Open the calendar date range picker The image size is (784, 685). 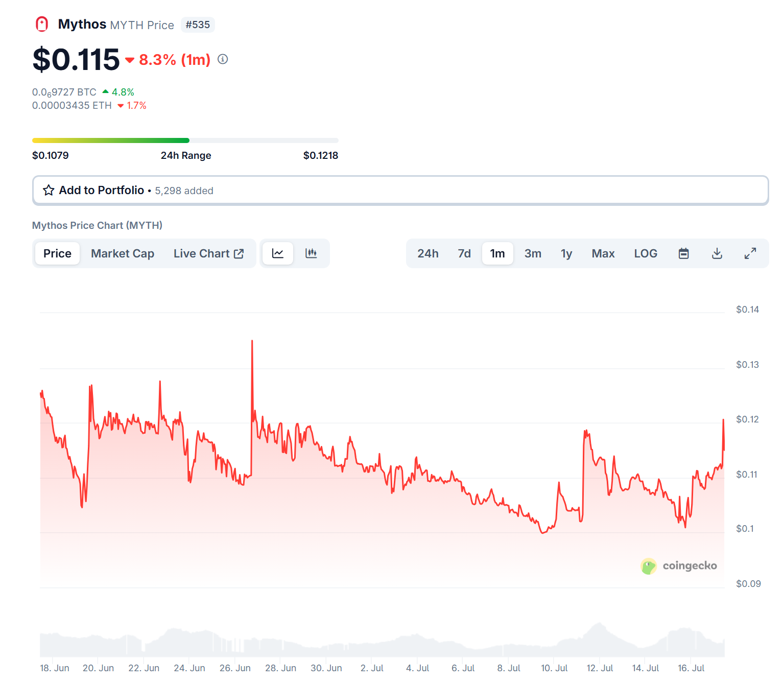pos(684,253)
